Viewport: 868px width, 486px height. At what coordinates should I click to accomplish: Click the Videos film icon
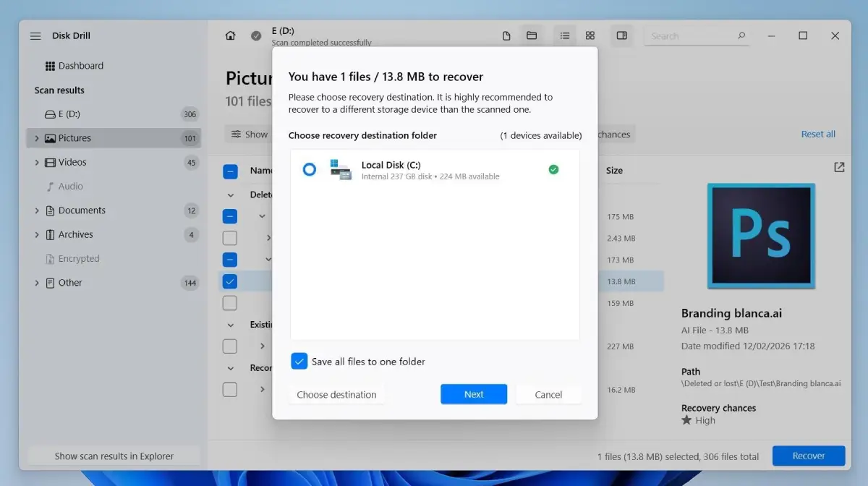click(50, 162)
